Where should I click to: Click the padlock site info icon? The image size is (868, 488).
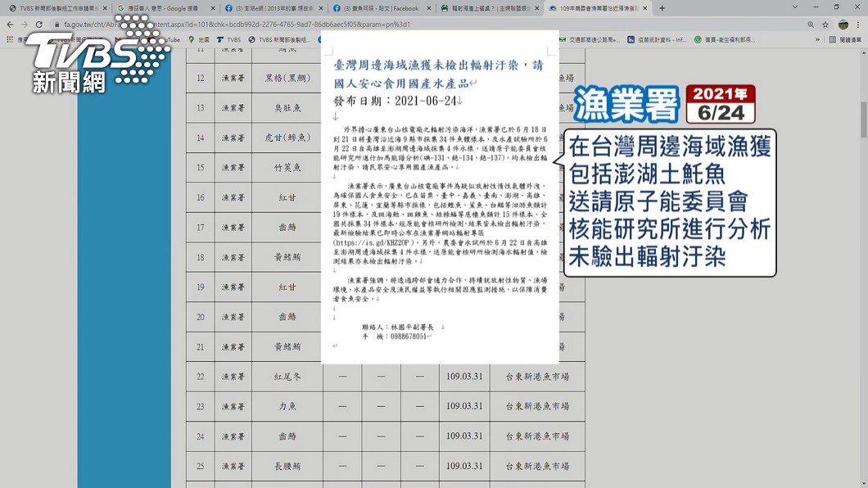[57, 25]
